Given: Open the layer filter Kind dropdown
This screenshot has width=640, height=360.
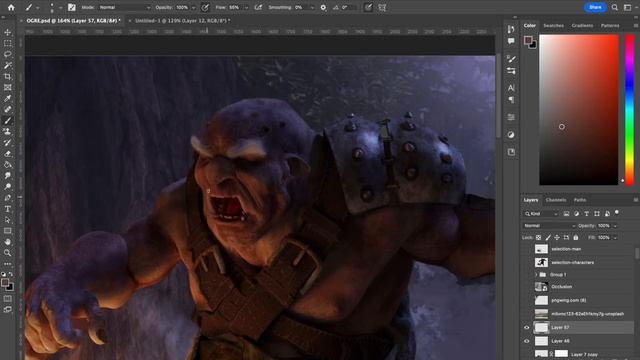Looking at the screenshot, I should (x=541, y=213).
